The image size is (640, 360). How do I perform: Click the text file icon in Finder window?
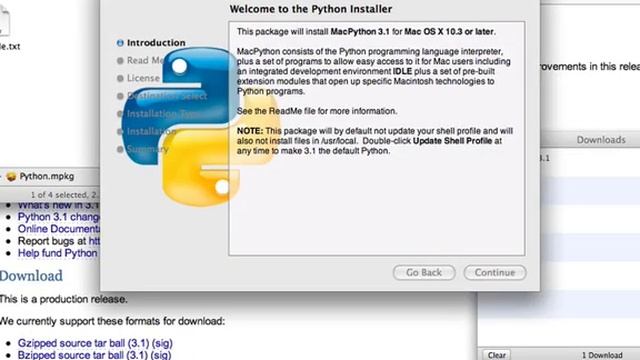(4, 21)
